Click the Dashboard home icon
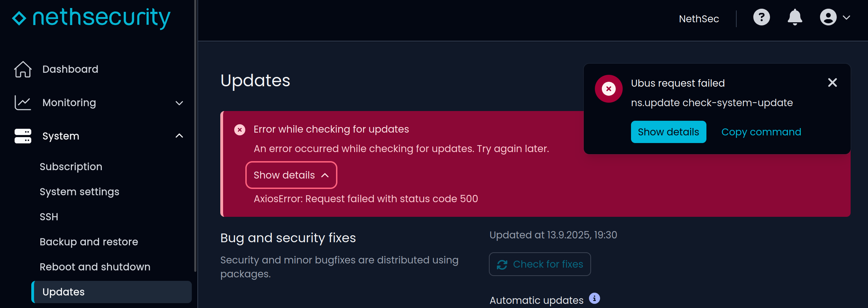The image size is (868, 308). tap(23, 69)
